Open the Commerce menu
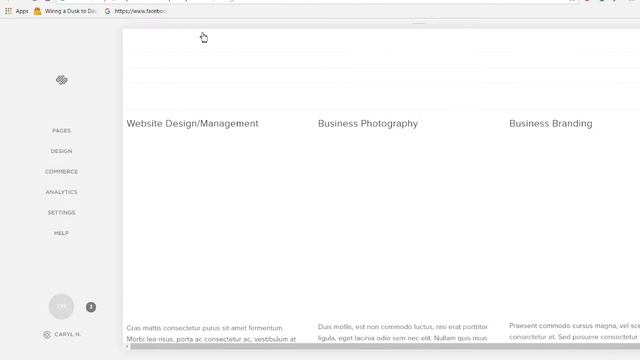 [61, 171]
